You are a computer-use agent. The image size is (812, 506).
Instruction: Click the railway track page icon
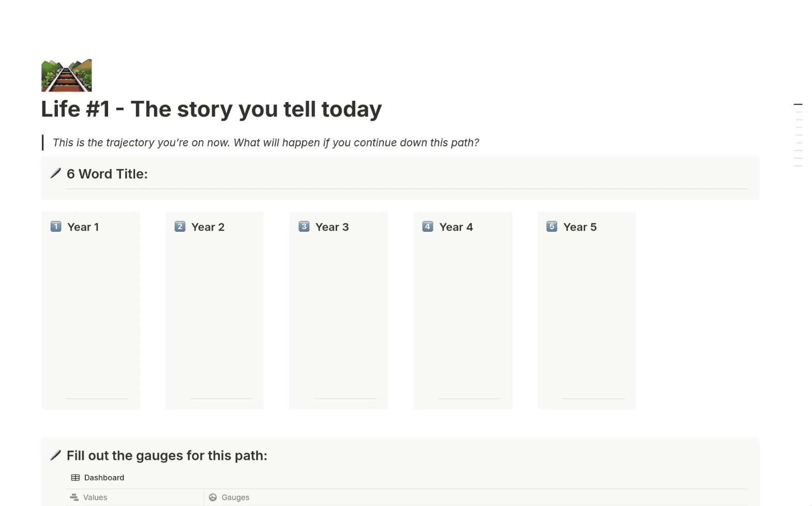coord(66,76)
